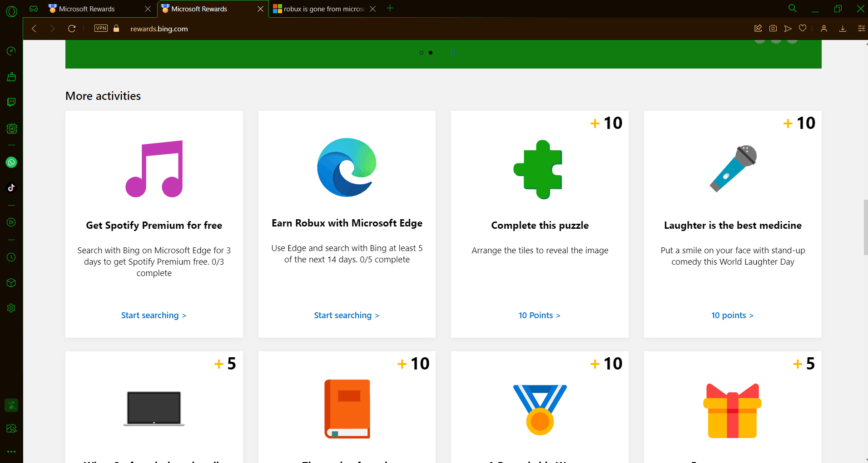Open History from the sidebar clock icon
Image resolution: width=868 pixels, height=463 pixels.
tap(11, 257)
